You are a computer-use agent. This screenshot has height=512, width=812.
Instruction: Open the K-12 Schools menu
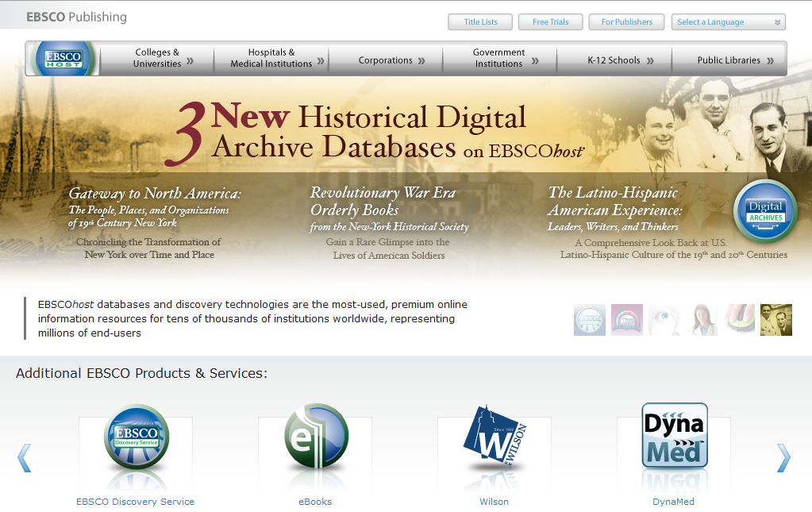[x=614, y=60]
